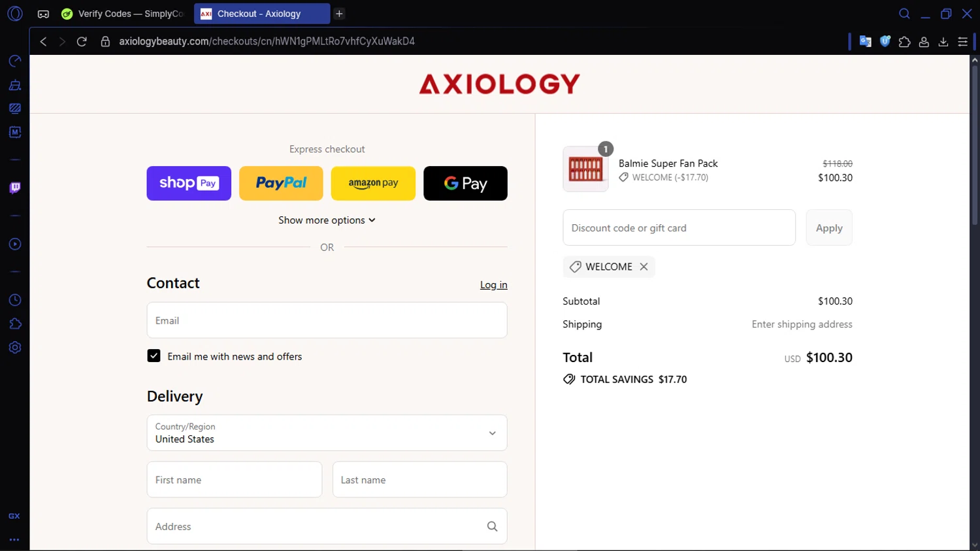Click the Discount code or gift card field
Screen dimensions: 980x551
pyautogui.click(x=679, y=227)
